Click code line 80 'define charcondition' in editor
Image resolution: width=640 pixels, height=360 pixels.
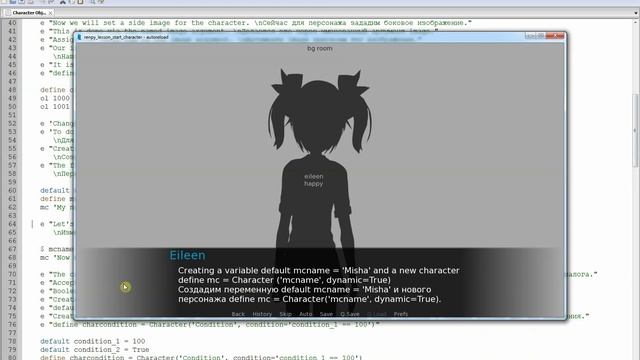201,358
